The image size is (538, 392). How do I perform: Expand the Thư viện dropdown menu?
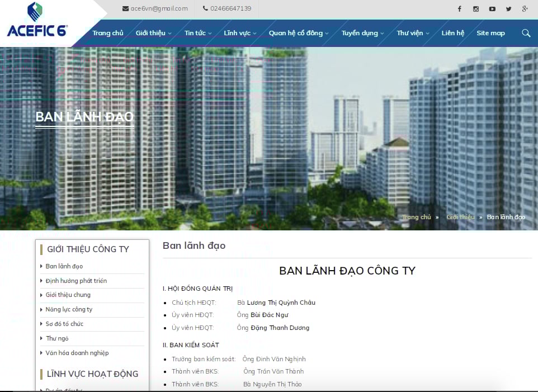point(410,33)
